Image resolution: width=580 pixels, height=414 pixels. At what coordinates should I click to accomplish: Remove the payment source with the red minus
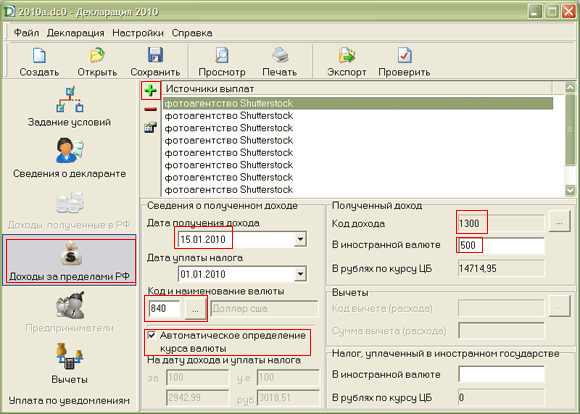[151, 109]
